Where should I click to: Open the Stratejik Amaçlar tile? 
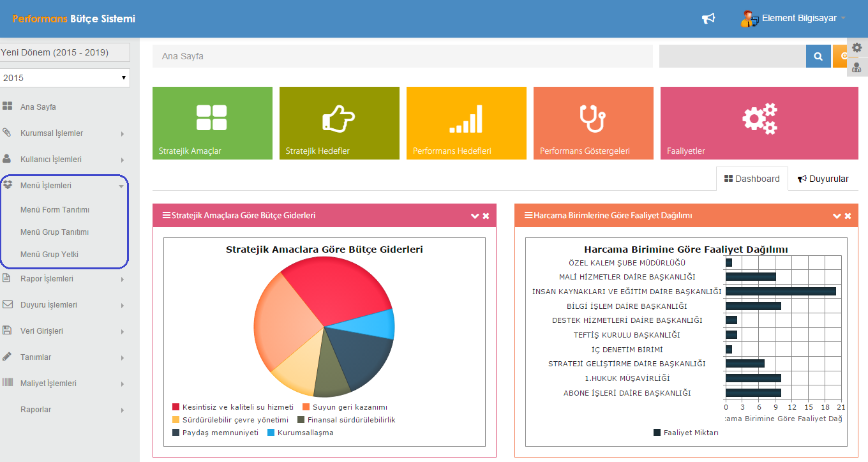pos(213,123)
